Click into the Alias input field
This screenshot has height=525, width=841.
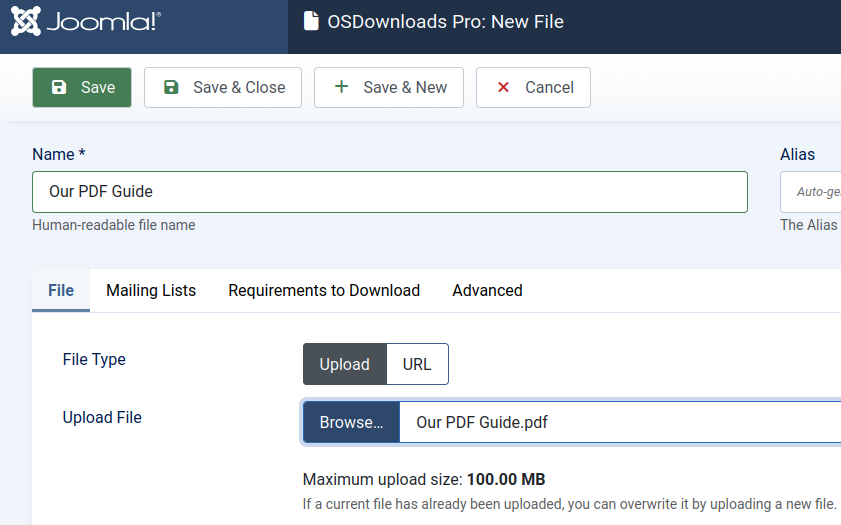[x=810, y=192]
